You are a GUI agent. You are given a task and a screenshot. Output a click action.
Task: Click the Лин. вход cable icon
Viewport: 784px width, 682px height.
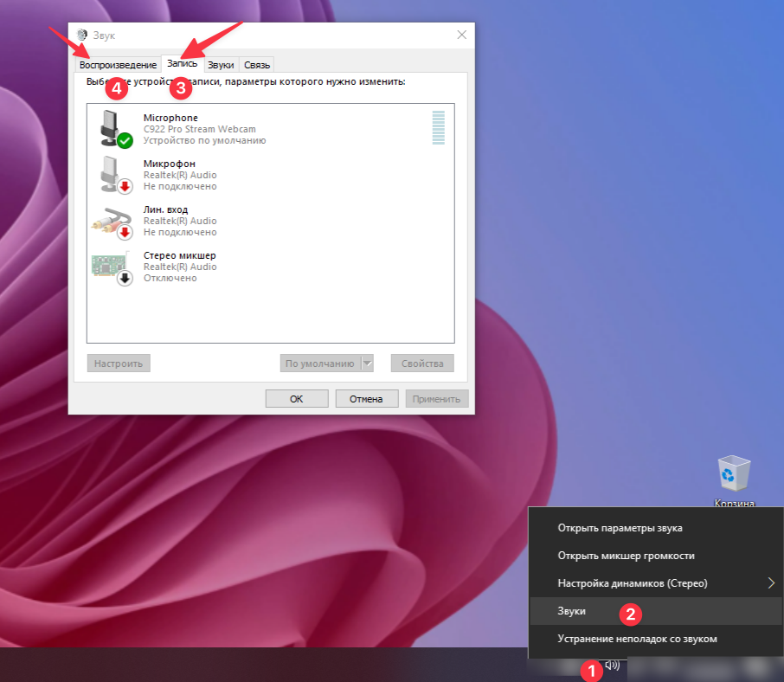tap(112, 222)
